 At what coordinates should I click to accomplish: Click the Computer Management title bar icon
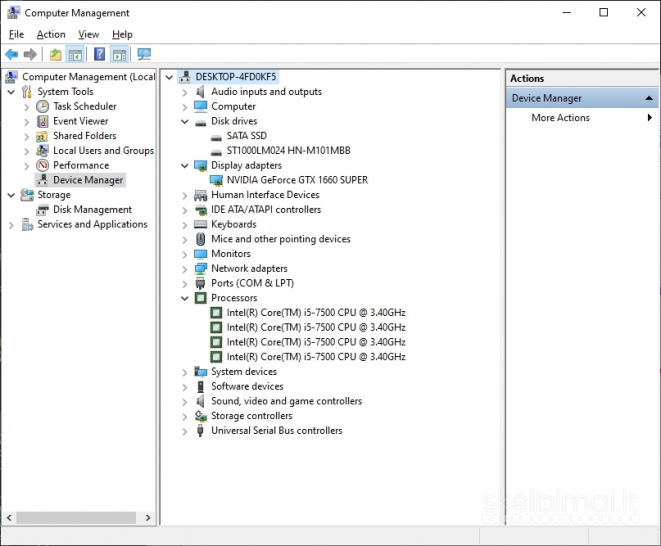[x=13, y=13]
